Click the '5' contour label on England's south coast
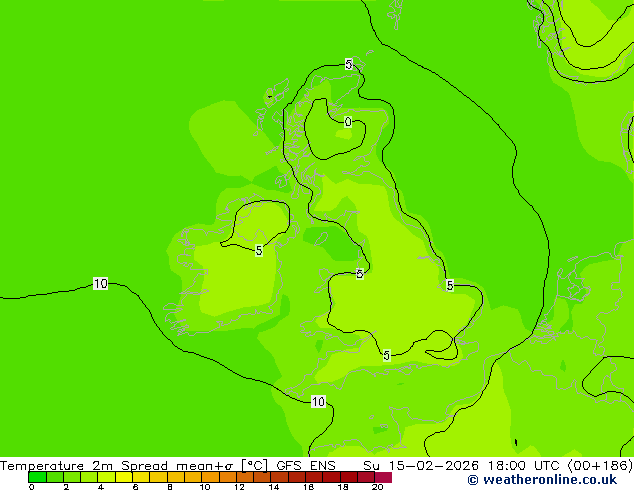634x490 pixels. pyautogui.click(x=387, y=355)
